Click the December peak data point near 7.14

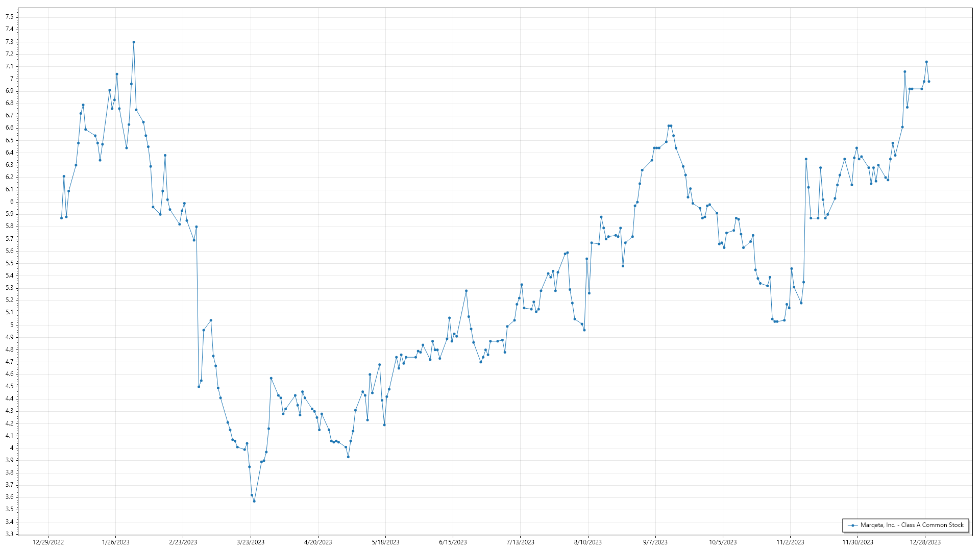(x=926, y=62)
